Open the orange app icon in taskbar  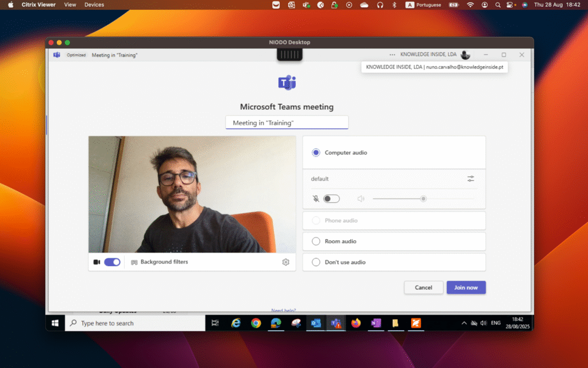[x=416, y=323]
